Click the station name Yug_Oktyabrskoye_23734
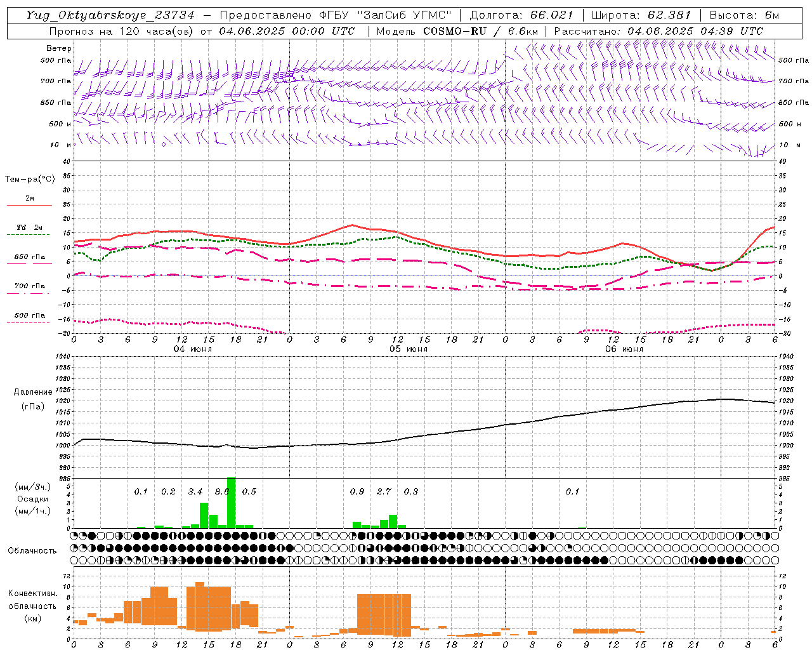The width and height of the screenshot is (812, 650). [x=110, y=15]
